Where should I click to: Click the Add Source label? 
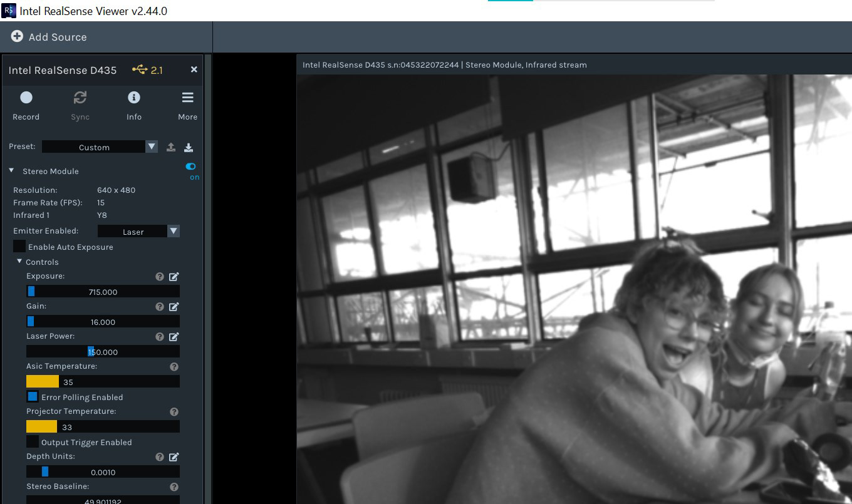58,37
